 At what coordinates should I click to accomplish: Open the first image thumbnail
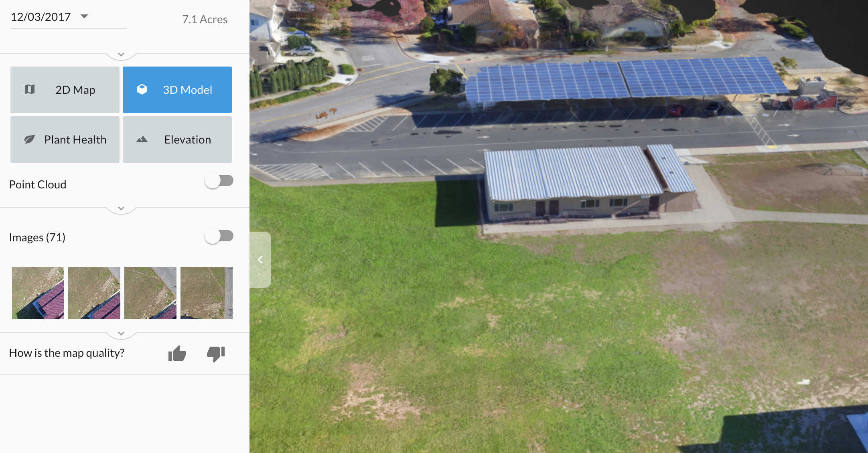[38, 293]
